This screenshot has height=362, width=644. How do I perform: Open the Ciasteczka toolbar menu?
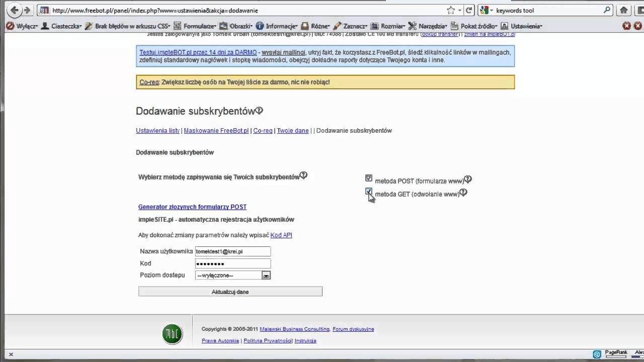[62, 26]
